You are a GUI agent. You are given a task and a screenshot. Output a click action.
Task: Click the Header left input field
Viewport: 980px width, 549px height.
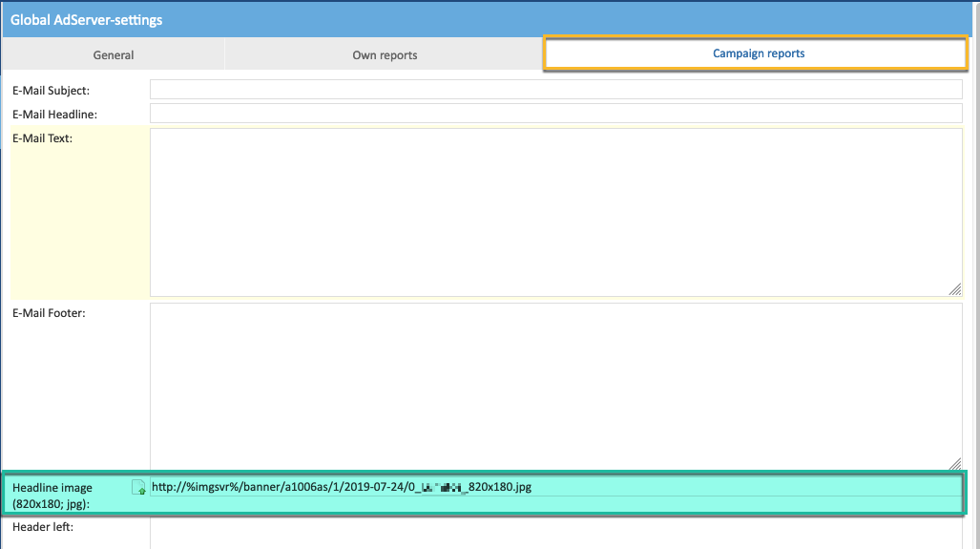click(555, 534)
